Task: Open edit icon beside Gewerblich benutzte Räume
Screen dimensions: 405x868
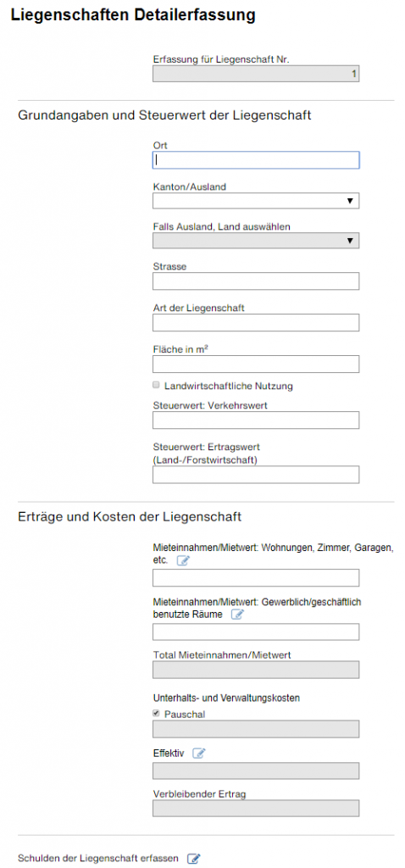Action: (237, 615)
